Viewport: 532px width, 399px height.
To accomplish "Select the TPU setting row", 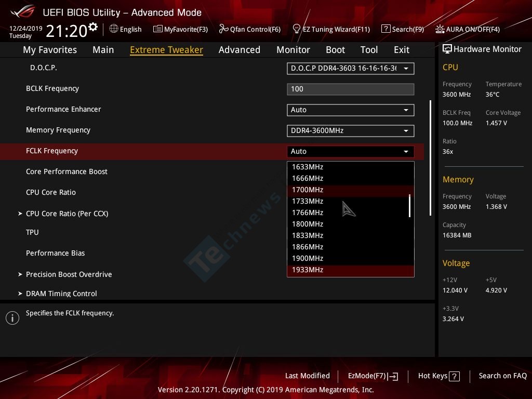I will 32,232.
